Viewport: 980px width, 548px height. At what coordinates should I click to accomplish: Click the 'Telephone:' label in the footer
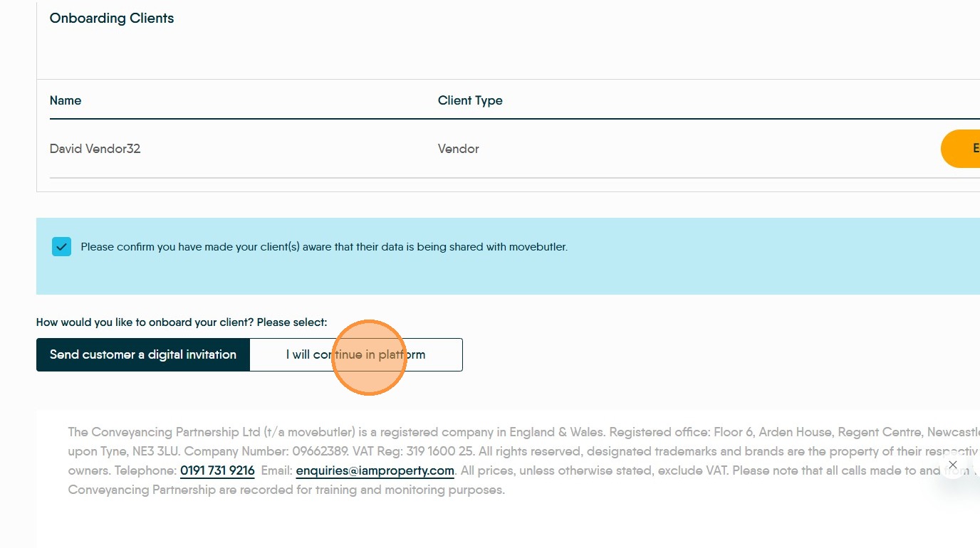click(146, 470)
